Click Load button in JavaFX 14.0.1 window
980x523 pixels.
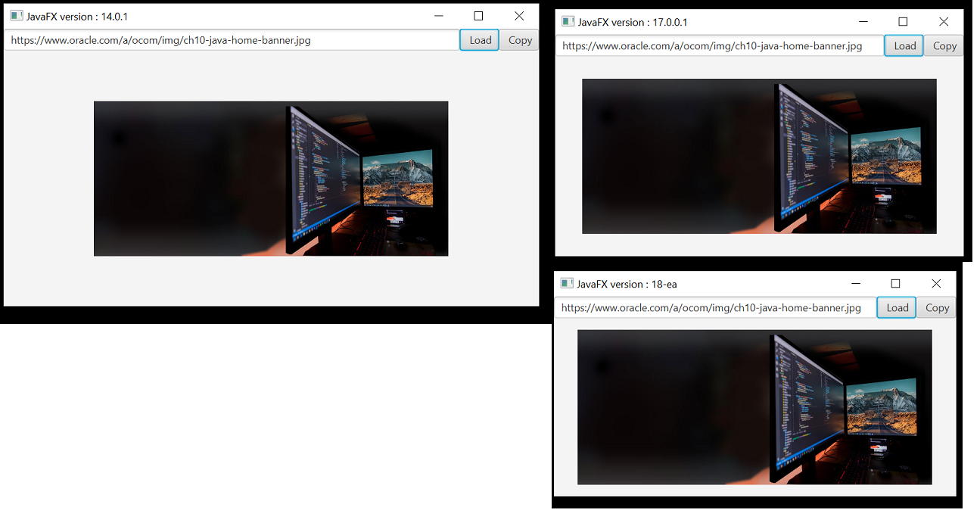(x=480, y=40)
